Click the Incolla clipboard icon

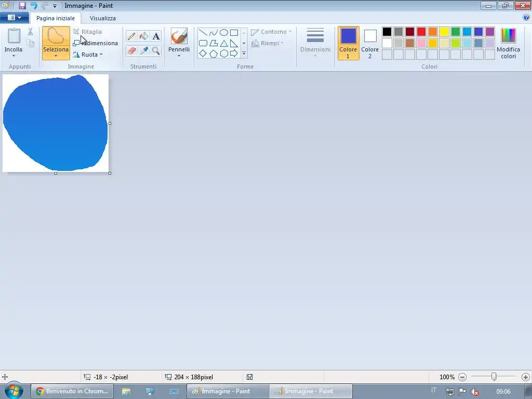(14, 36)
